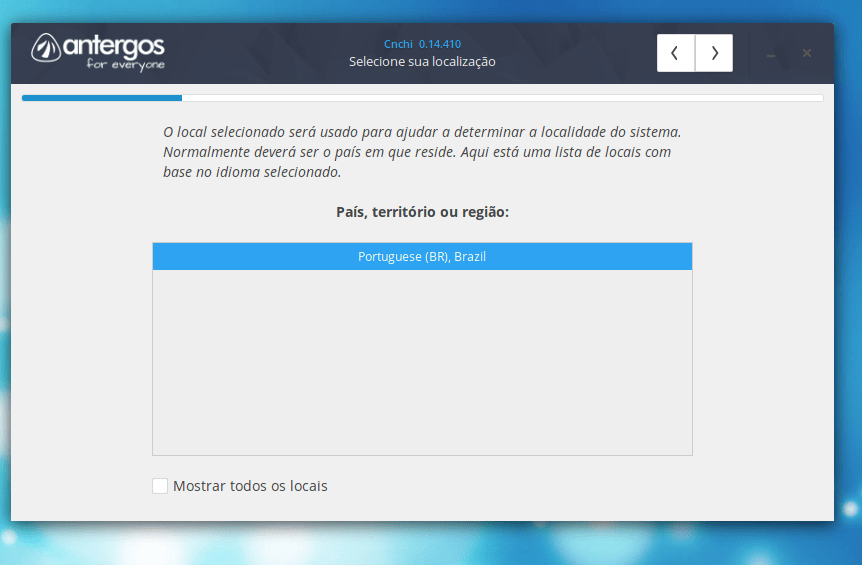Screen dimensions: 862x565
Task: Click the Cnchi 0.14.410 version label
Action: tap(422, 44)
